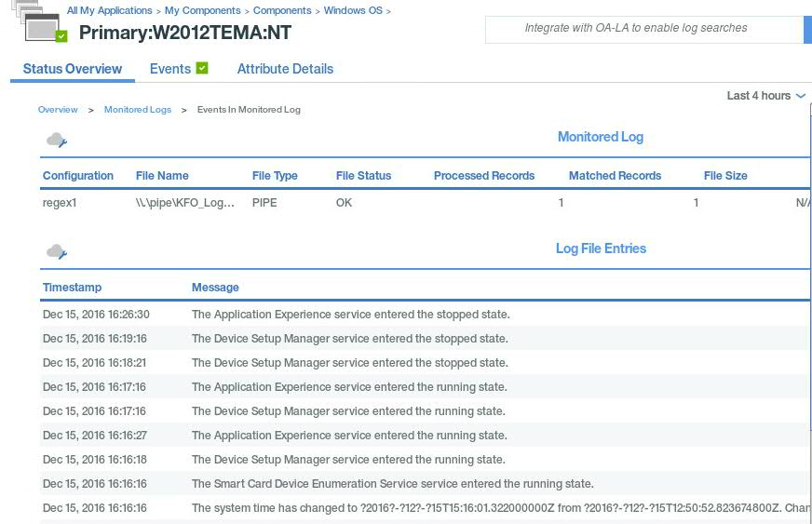812x524 pixels.
Task: Click the PIPE file type cell
Action: 264,203
